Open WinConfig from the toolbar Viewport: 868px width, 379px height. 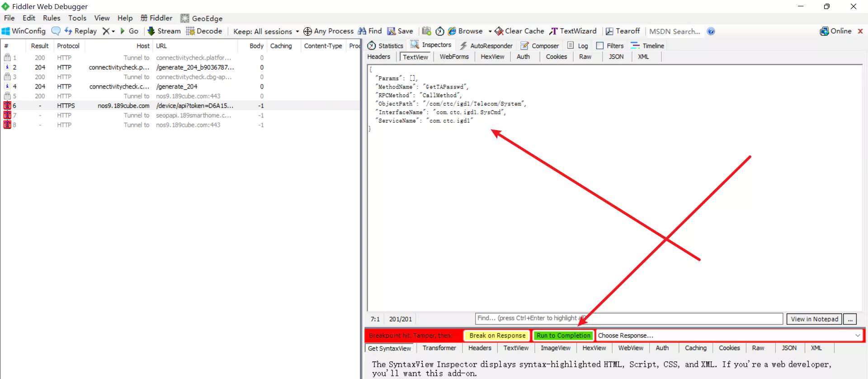tap(24, 31)
